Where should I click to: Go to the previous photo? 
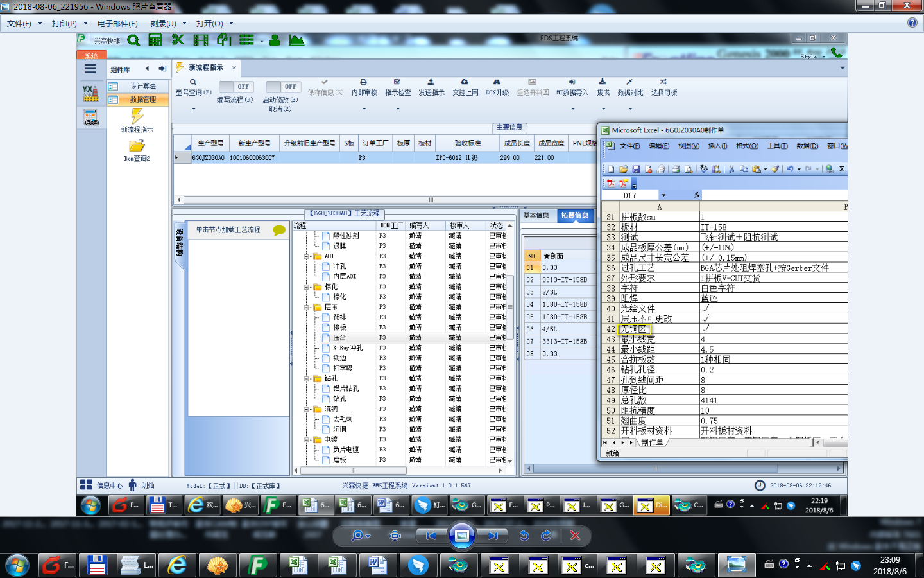pos(431,536)
